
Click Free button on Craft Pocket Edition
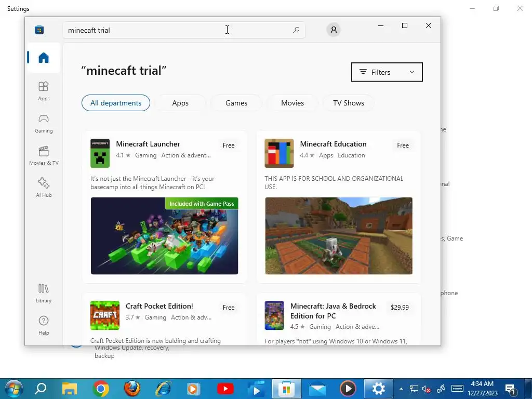pyautogui.click(x=229, y=308)
